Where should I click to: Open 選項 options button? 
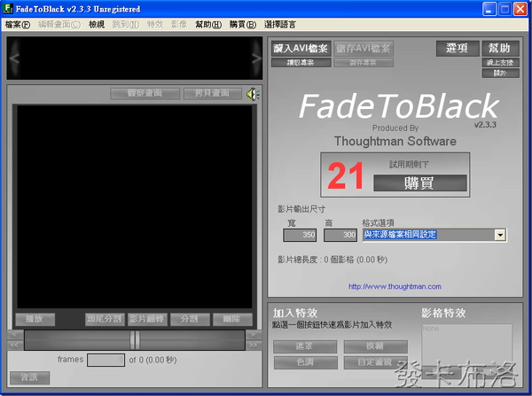(x=458, y=48)
